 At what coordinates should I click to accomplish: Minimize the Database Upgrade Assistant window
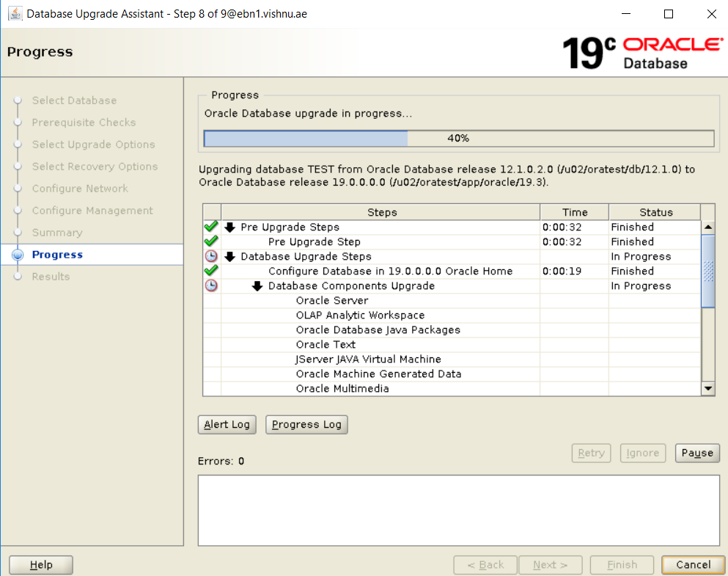point(626,14)
